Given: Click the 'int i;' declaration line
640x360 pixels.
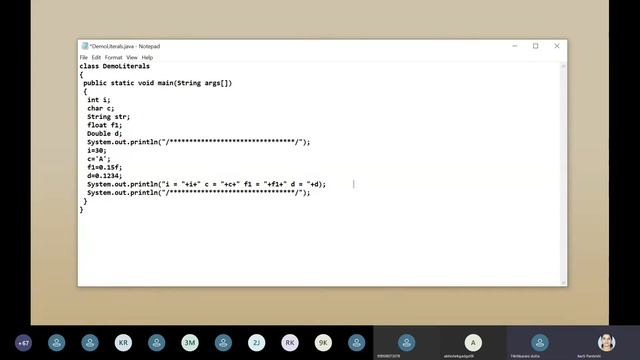Looking at the screenshot, I should click(x=98, y=100).
